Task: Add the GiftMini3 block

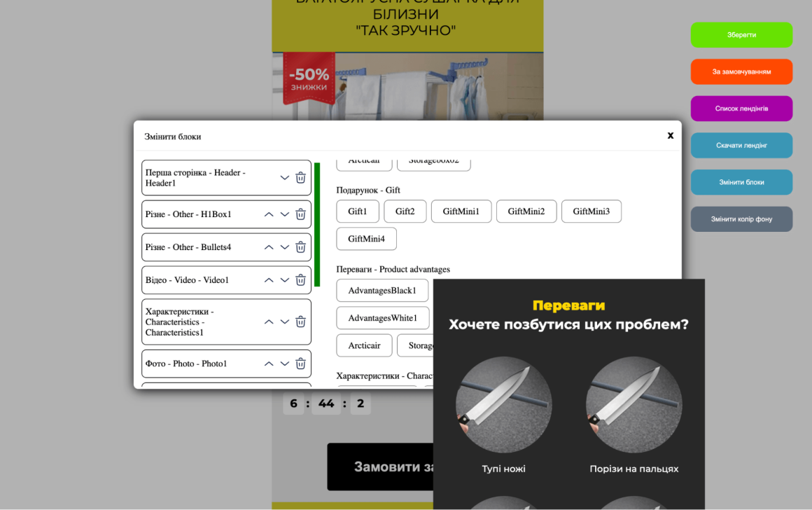Action: (591, 211)
